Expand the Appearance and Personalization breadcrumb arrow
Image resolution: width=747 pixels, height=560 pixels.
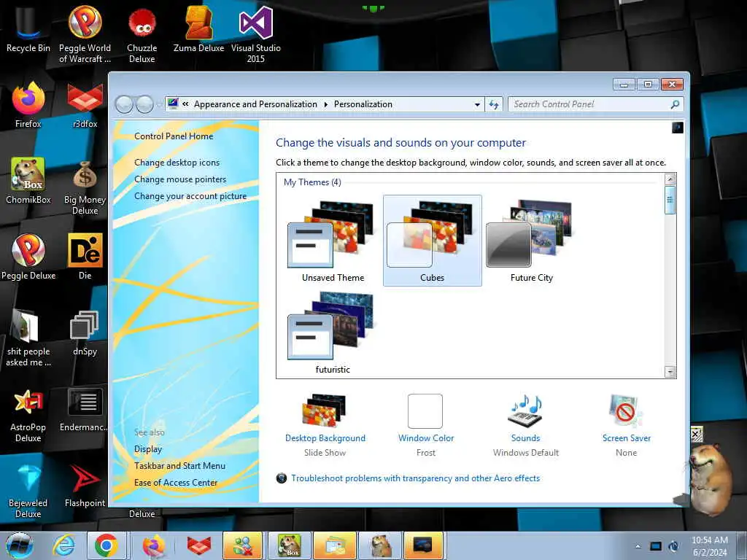(326, 104)
